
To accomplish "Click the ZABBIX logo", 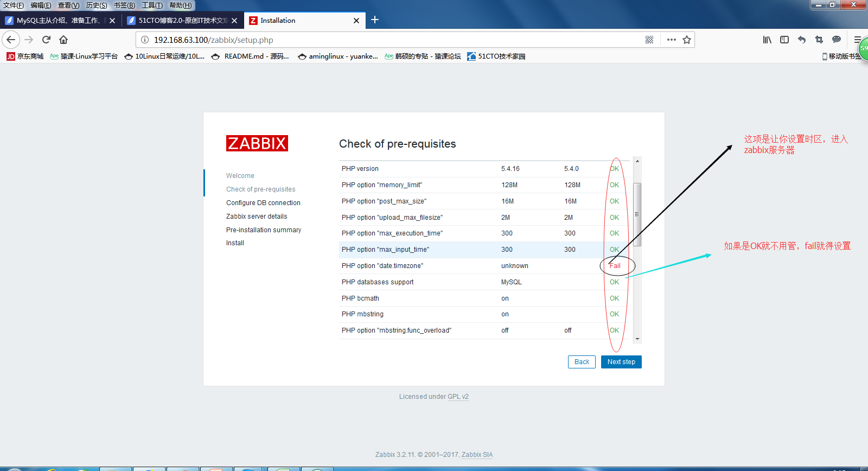I will click(x=257, y=143).
